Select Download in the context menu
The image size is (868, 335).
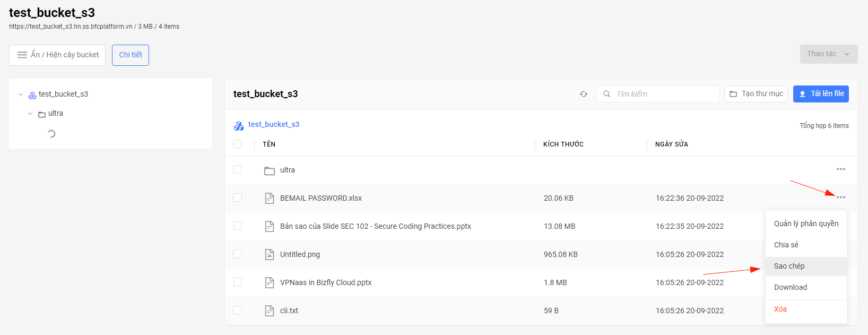point(806,287)
